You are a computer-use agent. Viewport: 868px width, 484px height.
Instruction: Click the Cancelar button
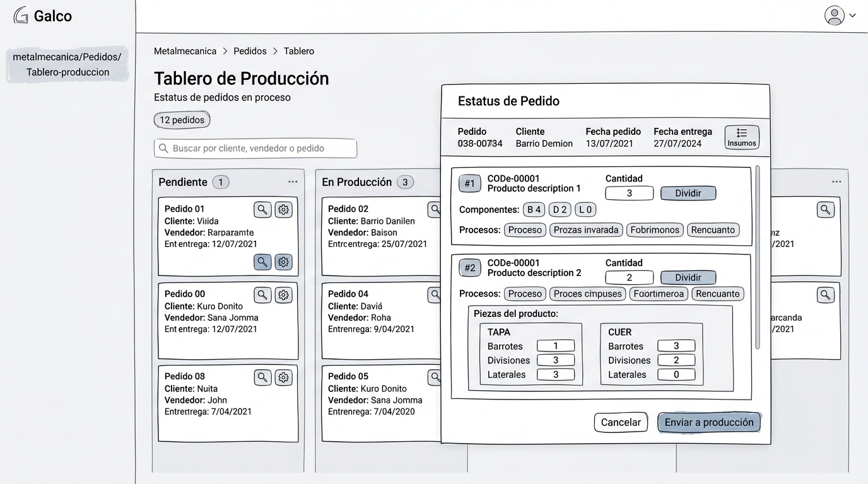click(x=621, y=422)
